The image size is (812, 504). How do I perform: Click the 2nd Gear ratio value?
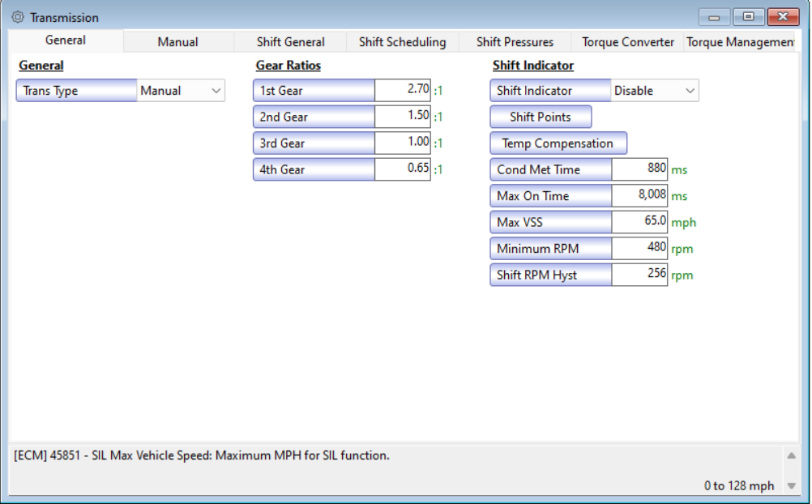[403, 117]
